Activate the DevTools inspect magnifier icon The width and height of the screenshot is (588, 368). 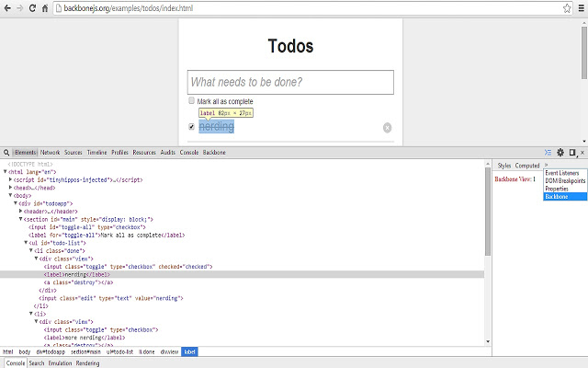[6, 153]
